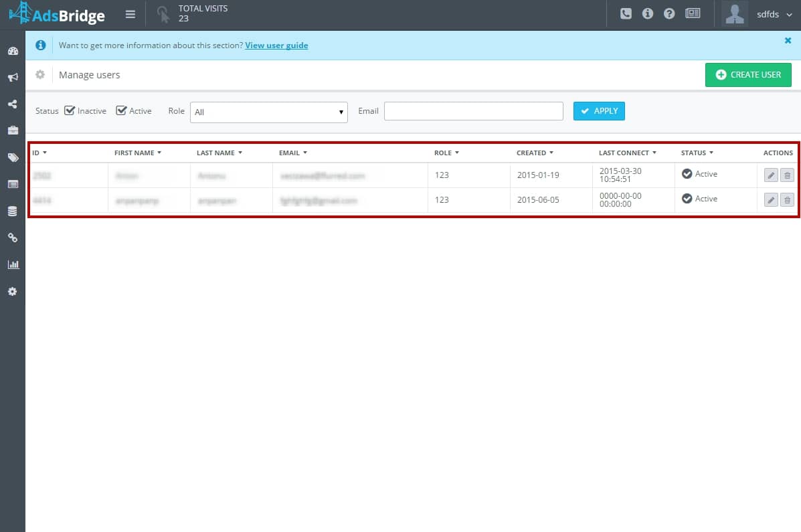Viewport: 801px width, 532px height.
Task: Click the Apply filter button
Action: point(599,111)
